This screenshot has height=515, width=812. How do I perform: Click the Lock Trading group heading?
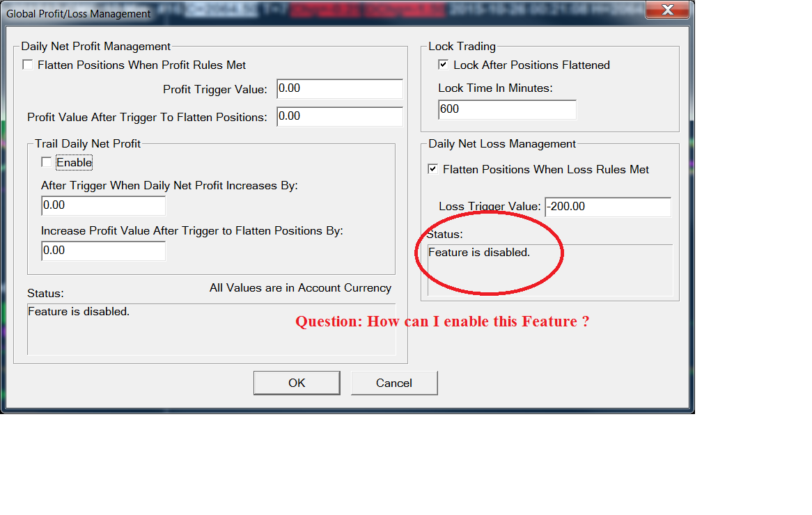(462, 46)
